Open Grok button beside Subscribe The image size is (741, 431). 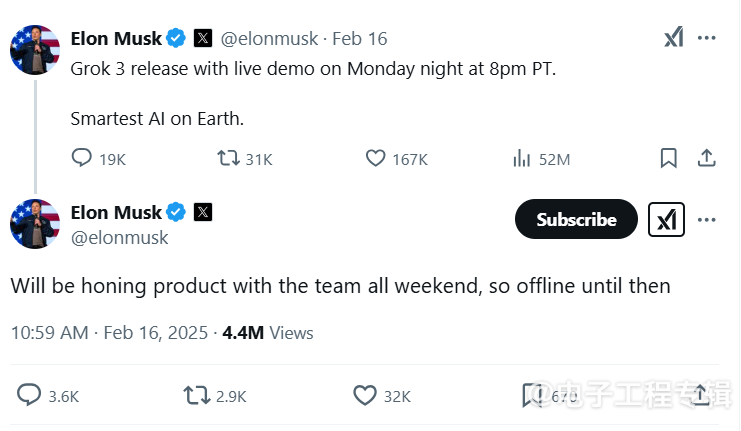point(667,220)
